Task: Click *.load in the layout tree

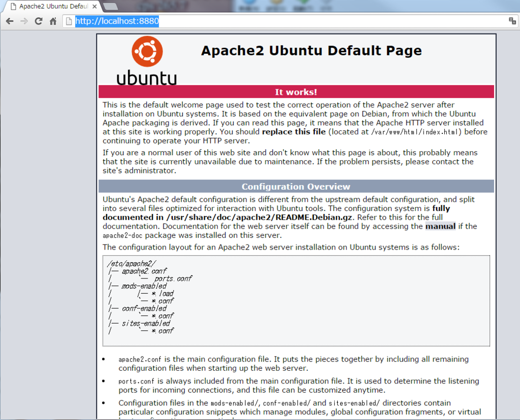Action: tap(162, 294)
